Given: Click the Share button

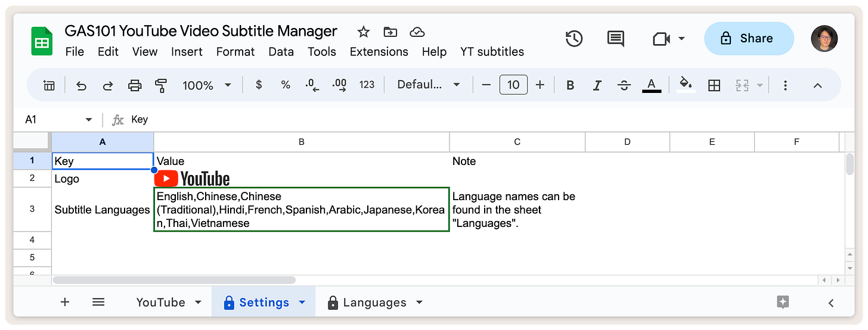Looking at the screenshot, I should (749, 39).
